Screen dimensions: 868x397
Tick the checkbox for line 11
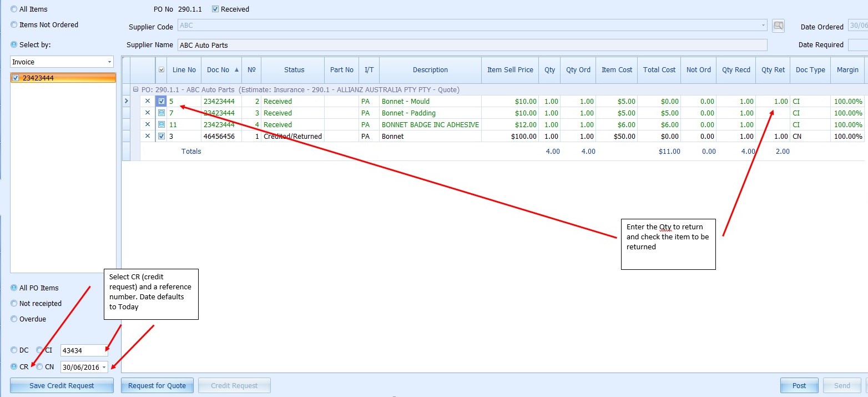pyautogui.click(x=162, y=124)
